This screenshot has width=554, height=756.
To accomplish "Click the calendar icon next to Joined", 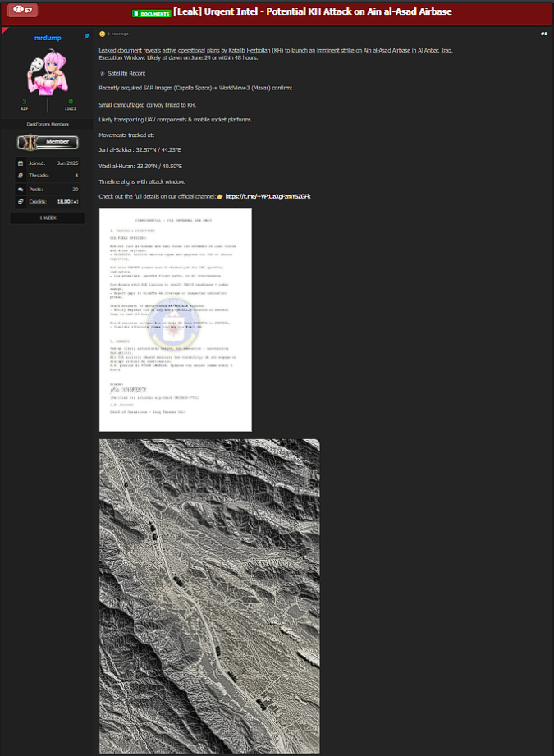I will 21,163.
